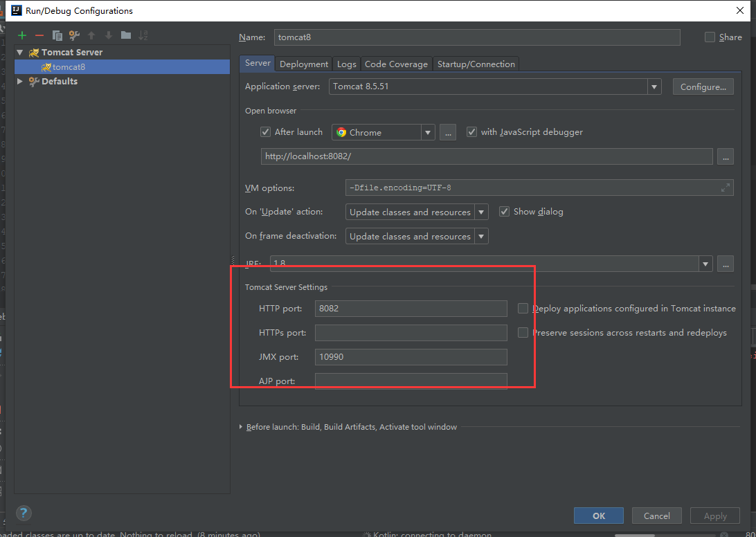756x537 pixels.
Task: Open the Chrome browser dropdown
Action: 428,131
